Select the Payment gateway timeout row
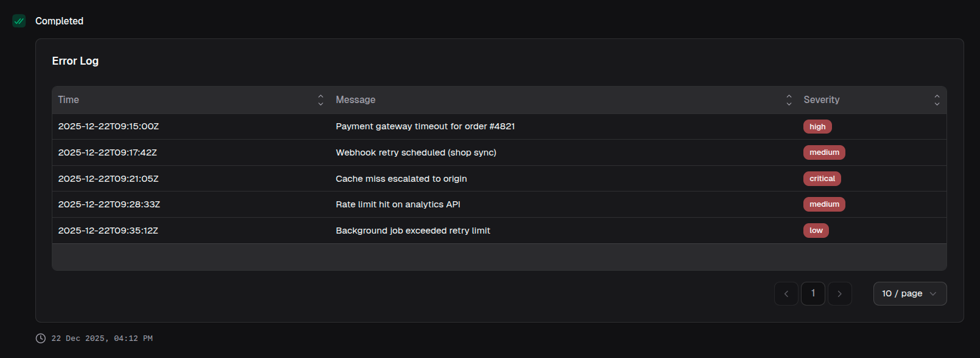Screen dimensions: 980x358 coord(425,127)
